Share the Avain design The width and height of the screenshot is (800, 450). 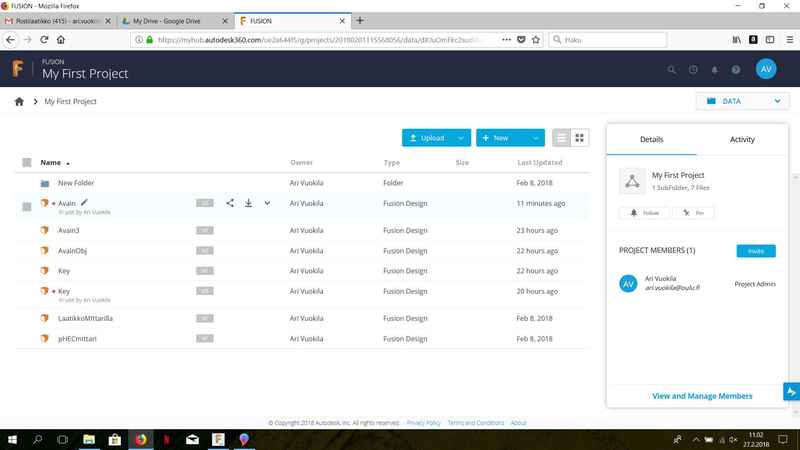coord(230,203)
